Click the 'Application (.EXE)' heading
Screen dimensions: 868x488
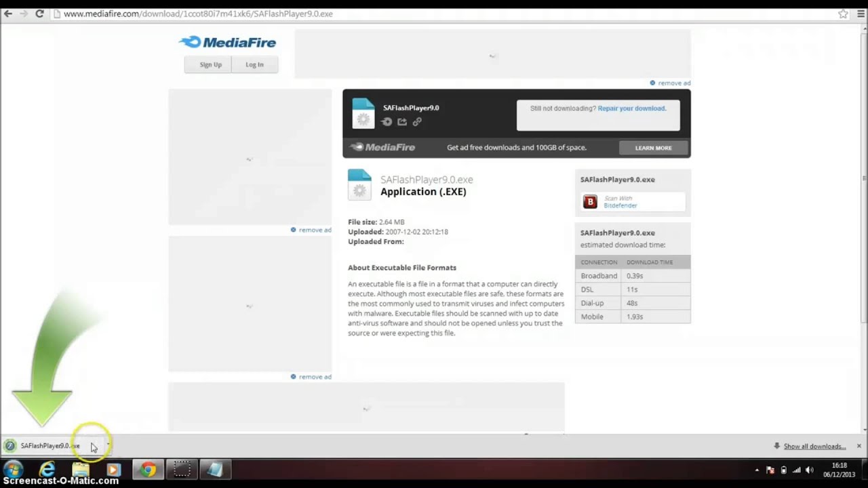click(x=423, y=192)
